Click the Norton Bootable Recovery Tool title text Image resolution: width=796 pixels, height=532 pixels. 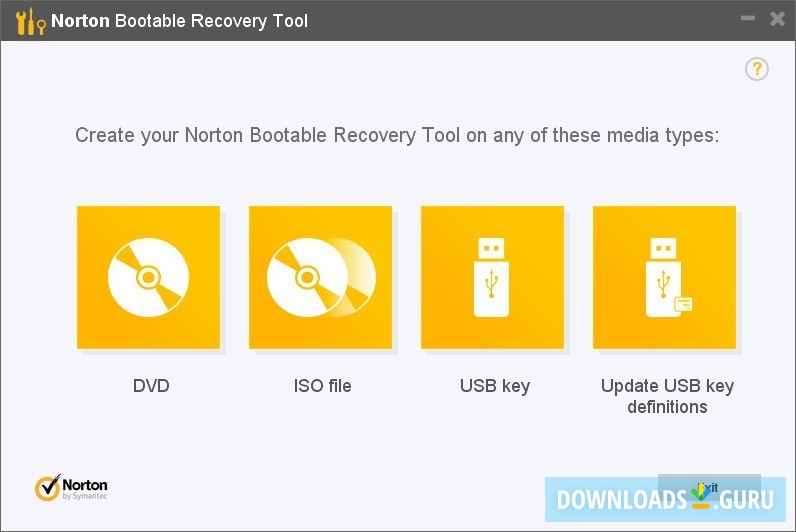tap(180, 21)
